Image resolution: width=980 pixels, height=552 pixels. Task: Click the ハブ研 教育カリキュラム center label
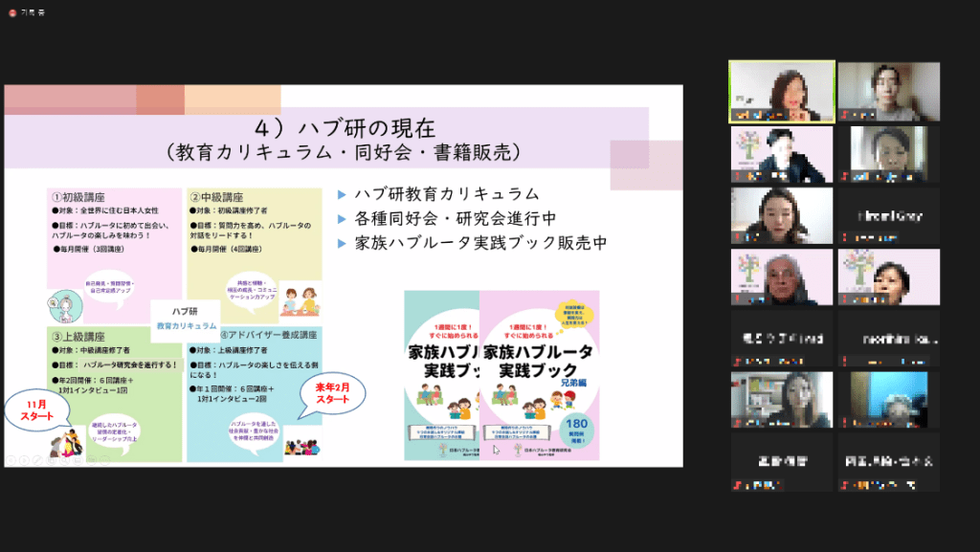(x=185, y=319)
